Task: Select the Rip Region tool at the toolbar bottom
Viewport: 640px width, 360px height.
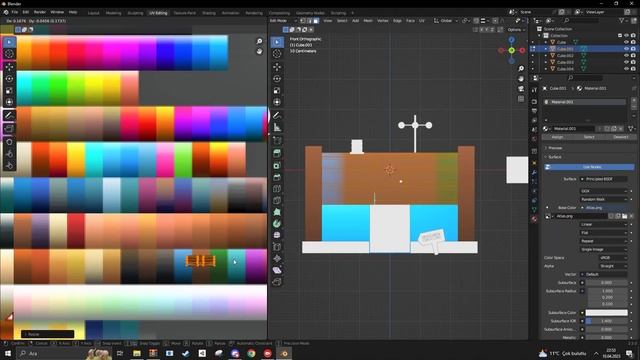Action: tap(277, 282)
